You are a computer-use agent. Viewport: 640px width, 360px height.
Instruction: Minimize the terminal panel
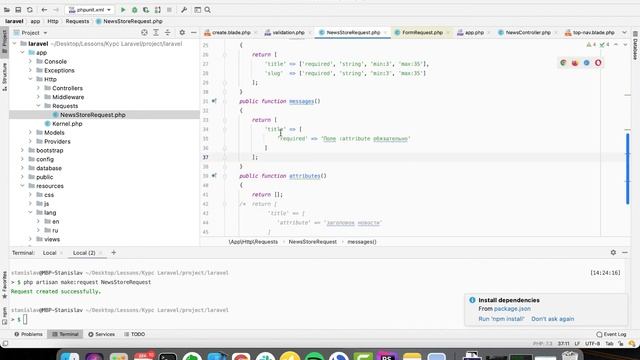(x=625, y=253)
